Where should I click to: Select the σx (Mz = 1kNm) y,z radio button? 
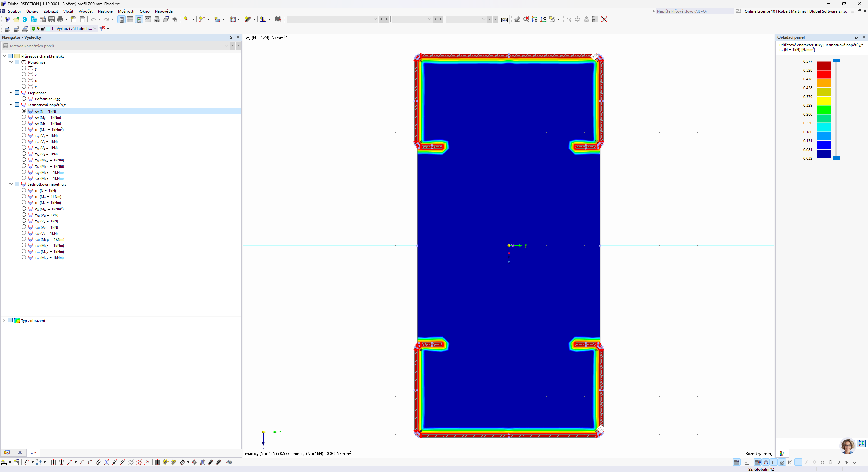pyautogui.click(x=24, y=123)
